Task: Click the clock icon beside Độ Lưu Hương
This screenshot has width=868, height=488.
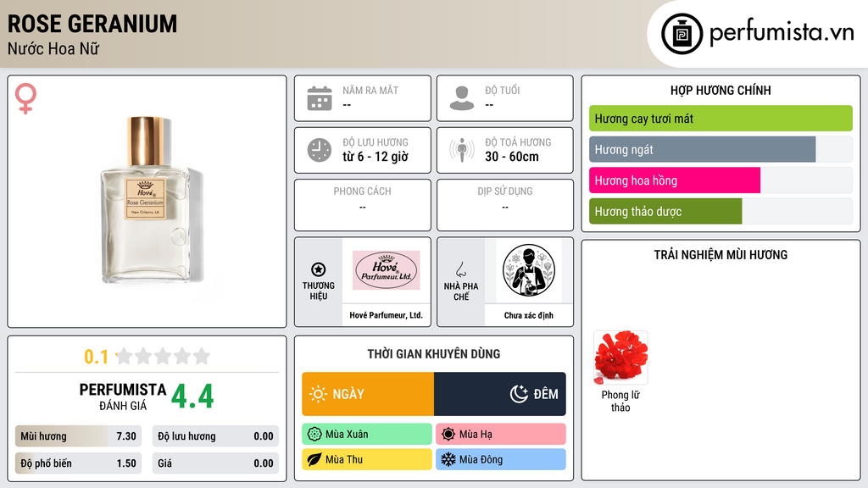Action: (x=320, y=150)
